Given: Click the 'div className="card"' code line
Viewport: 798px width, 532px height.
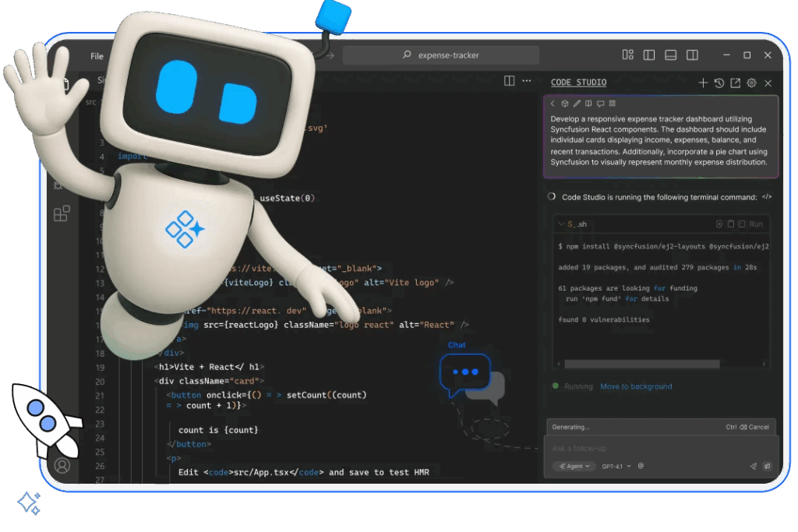Looking at the screenshot, I should pyautogui.click(x=209, y=381).
